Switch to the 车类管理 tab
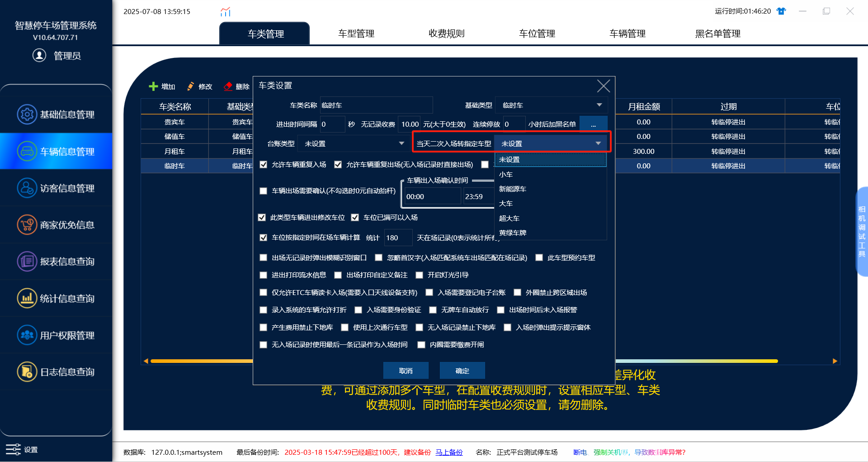The height and width of the screenshot is (462, 868). tap(265, 33)
